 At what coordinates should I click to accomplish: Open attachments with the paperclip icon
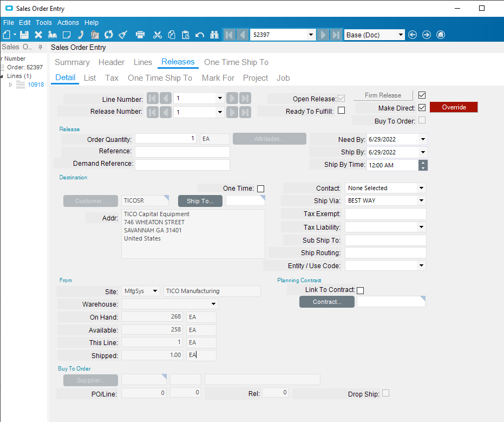click(x=95, y=35)
